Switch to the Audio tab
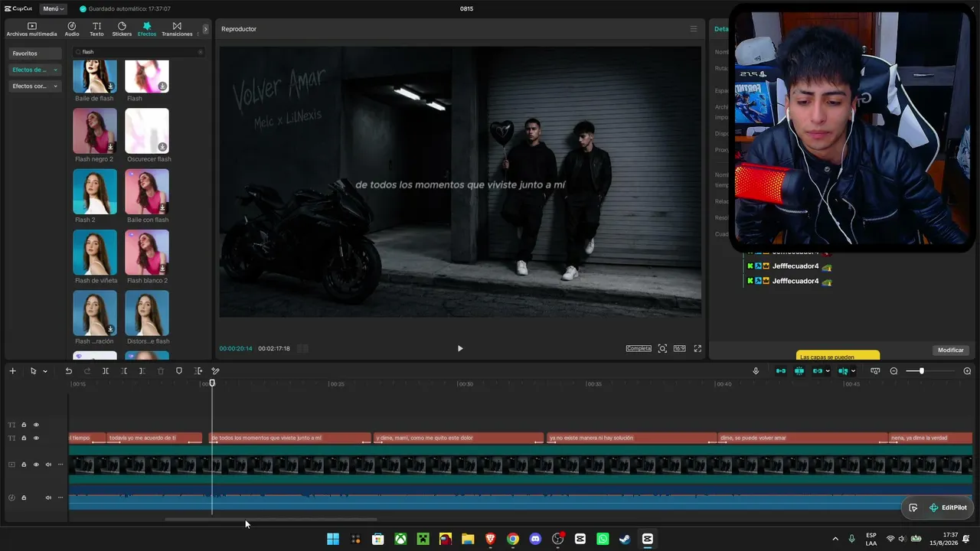This screenshot has width=980, height=551. pos(72,29)
